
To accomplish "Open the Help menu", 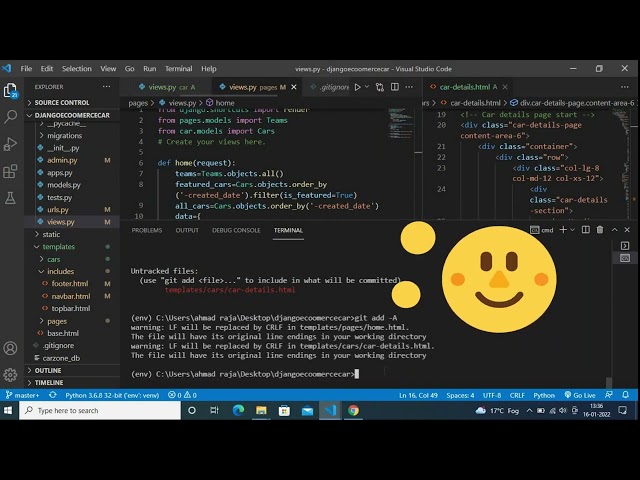I will (x=209, y=69).
